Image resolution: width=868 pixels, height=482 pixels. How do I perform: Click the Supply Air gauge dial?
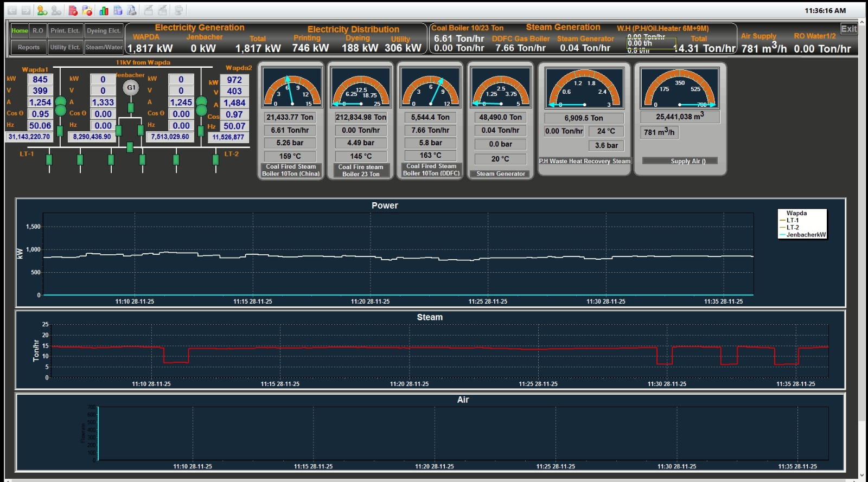pos(680,88)
